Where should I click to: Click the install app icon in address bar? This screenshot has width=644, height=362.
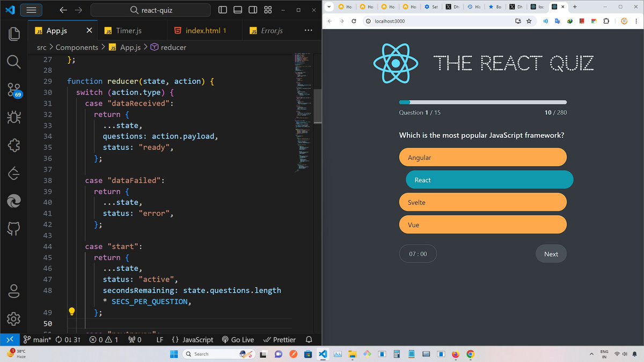tap(518, 21)
